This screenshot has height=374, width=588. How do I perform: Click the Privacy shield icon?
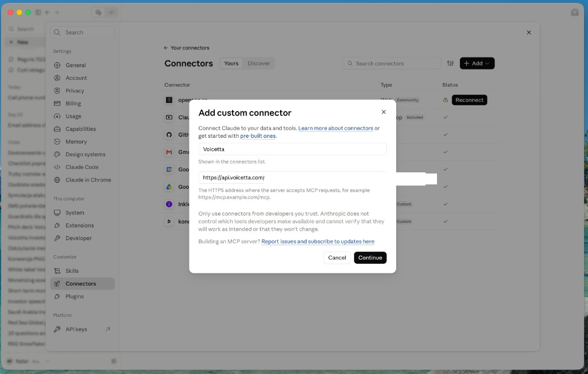coord(57,90)
